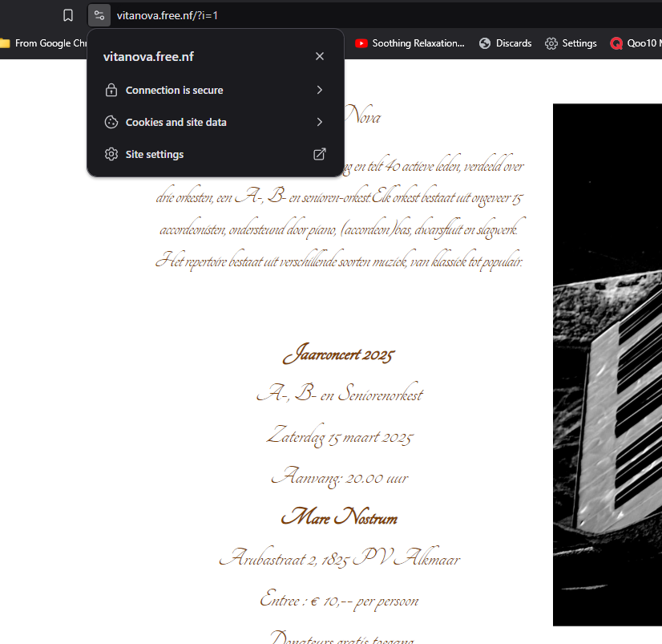The height and width of the screenshot is (644, 662).
Task: Open From Google Chrome bookmarks folder
Action: click(x=44, y=43)
